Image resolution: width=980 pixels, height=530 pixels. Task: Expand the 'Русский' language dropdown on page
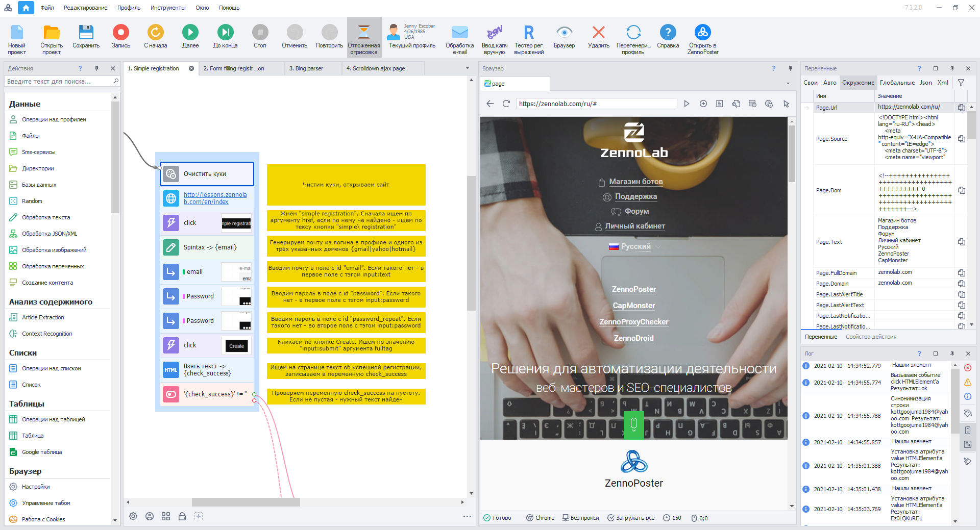tap(635, 246)
